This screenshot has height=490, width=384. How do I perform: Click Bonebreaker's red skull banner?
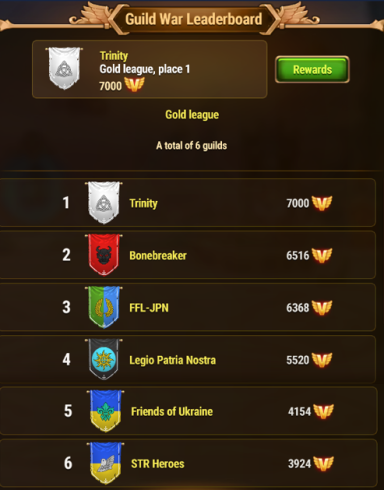pos(104,255)
